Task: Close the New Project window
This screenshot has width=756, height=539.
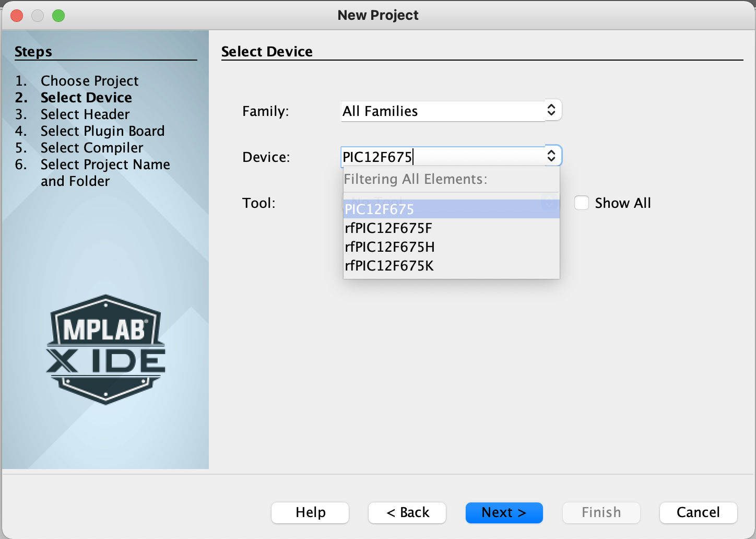Action: [17, 16]
